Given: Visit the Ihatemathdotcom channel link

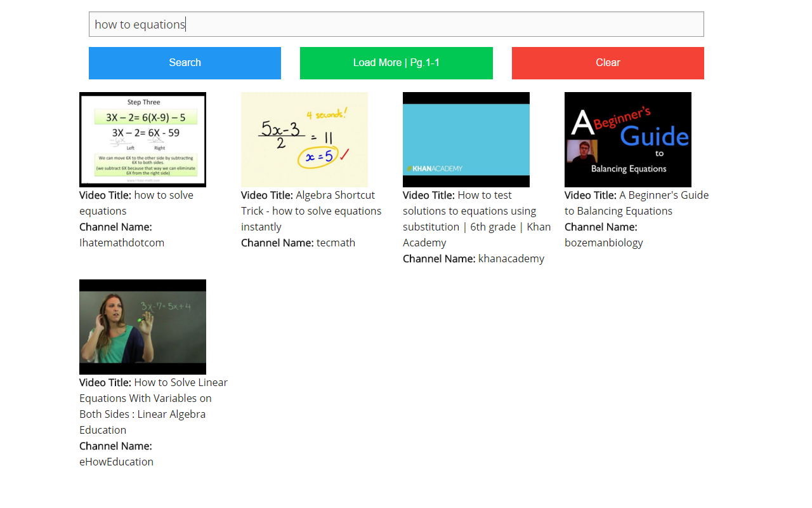Looking at the screenshot, I should [121, 242].
